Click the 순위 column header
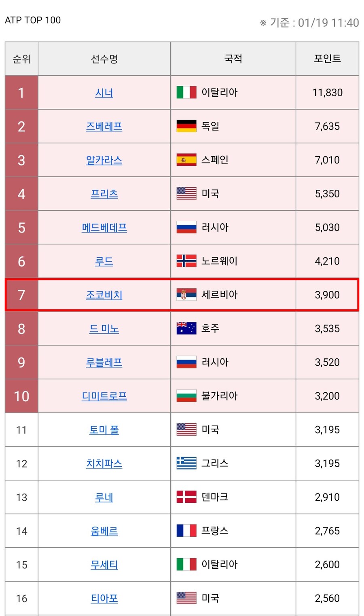Viewport: 364px width, 616px height. (21, 58)
